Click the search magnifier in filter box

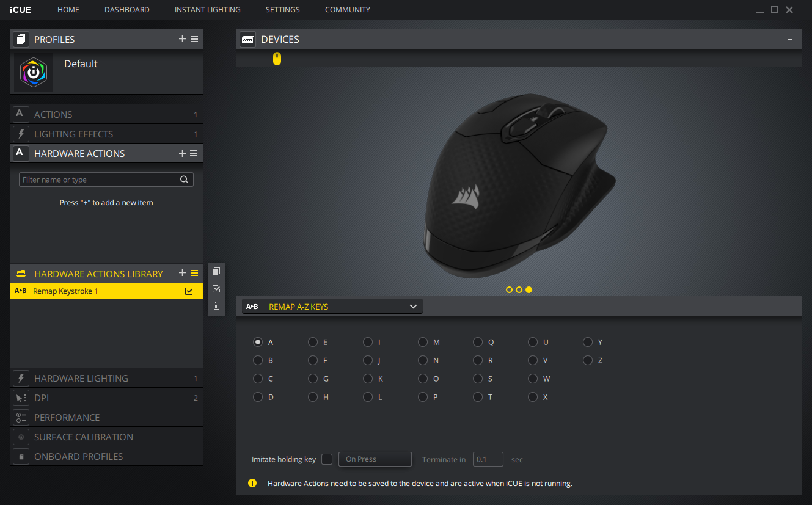point(184,180)
